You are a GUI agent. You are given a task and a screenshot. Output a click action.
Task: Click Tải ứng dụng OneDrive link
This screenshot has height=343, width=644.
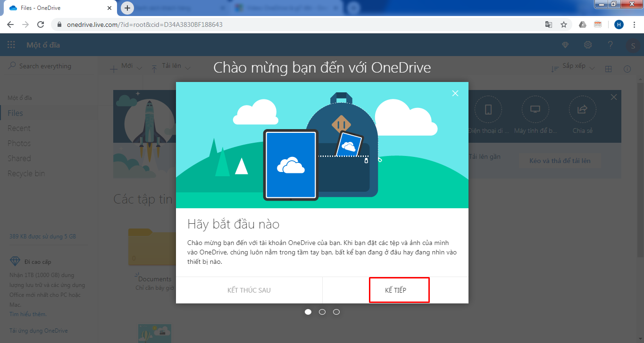[39, 331]
